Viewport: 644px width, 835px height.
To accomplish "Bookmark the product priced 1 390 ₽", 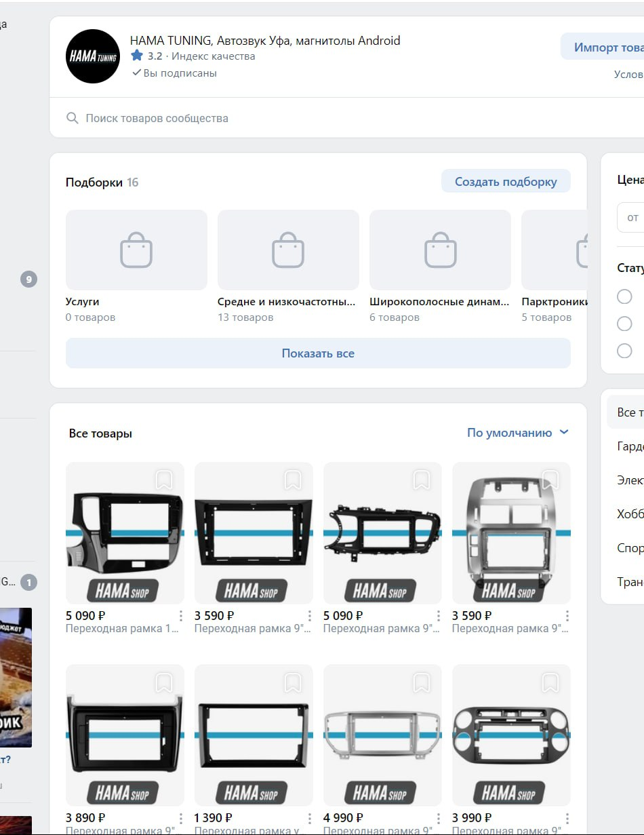I will pos(293,683).
